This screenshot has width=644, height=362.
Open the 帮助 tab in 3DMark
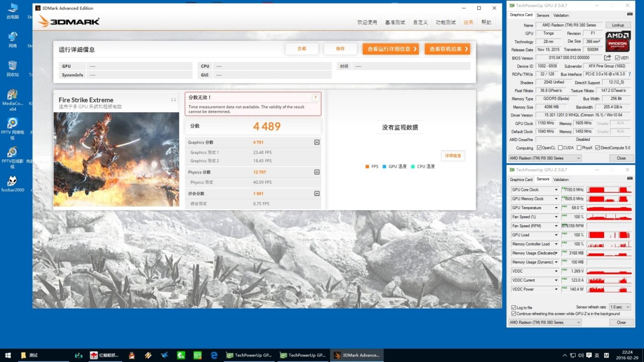tap(486, 22)
